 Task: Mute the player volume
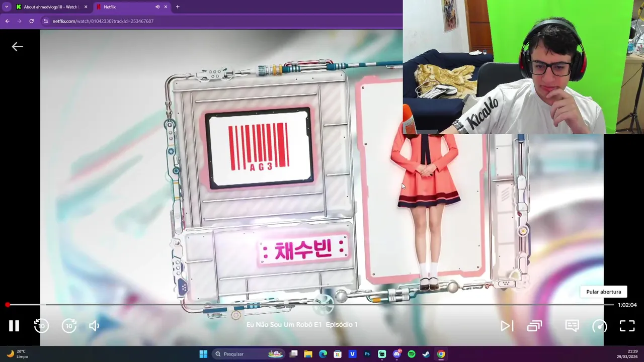point(94,326)
